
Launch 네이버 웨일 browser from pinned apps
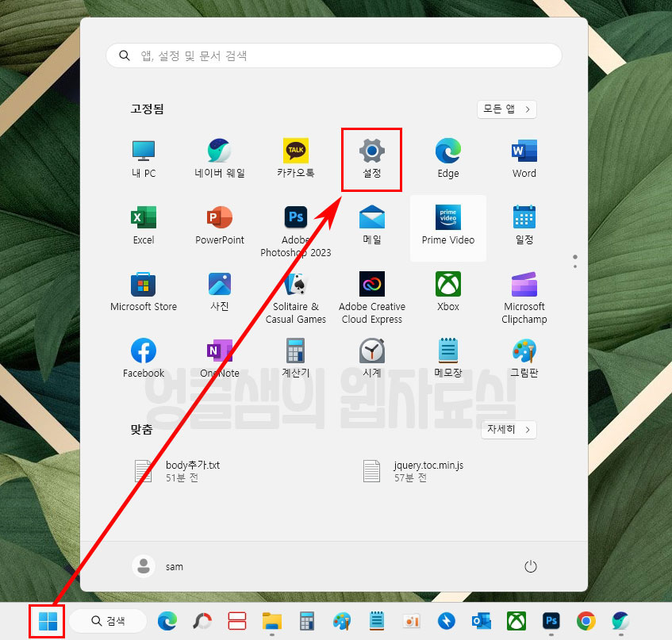click(220, 159)
